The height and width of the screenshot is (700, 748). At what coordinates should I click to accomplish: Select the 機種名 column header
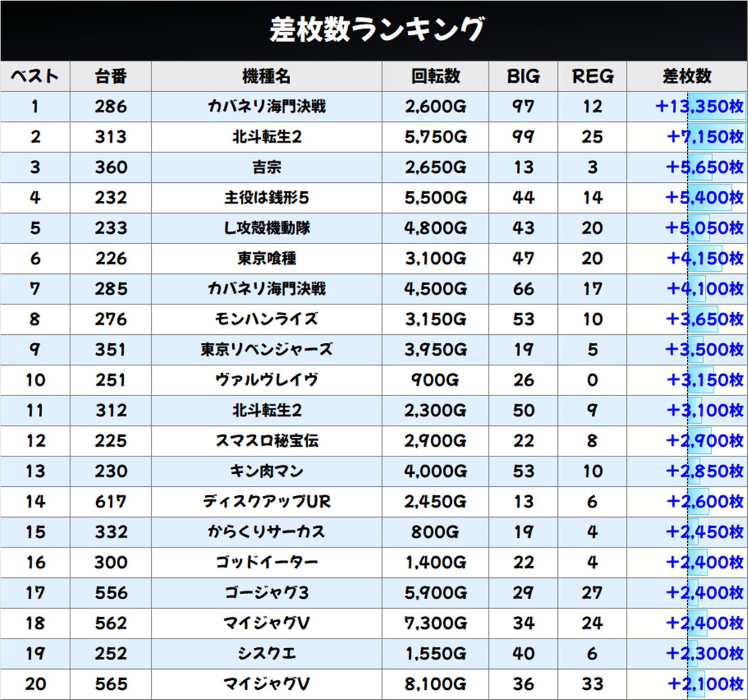point(267,76)
